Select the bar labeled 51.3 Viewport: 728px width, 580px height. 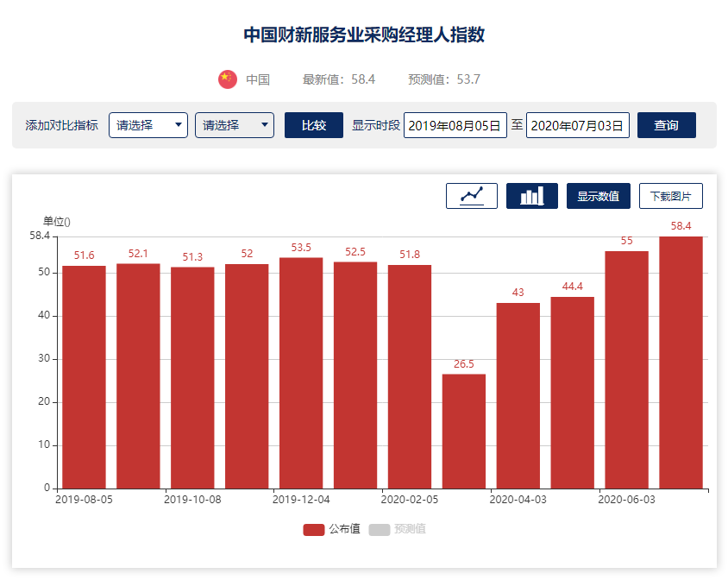(x=192, y=378)
